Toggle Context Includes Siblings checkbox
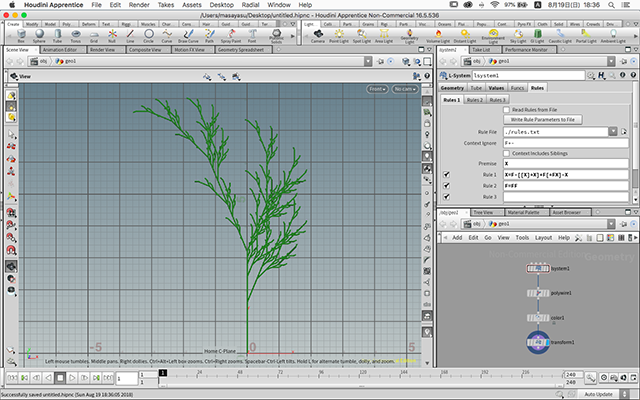Viewport: 640px width, 400px height. (x=504, y=152)
